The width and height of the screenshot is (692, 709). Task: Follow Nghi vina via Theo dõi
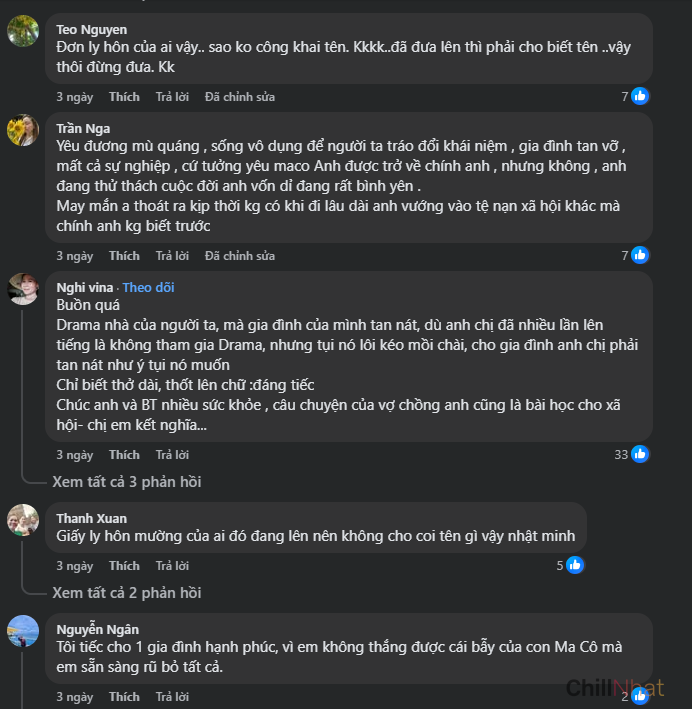(148, 288)
